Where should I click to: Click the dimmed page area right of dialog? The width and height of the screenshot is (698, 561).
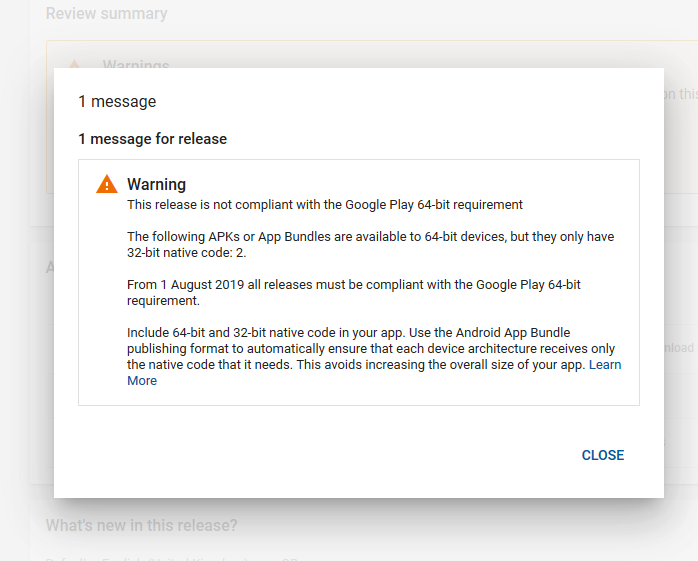(681, 276)
